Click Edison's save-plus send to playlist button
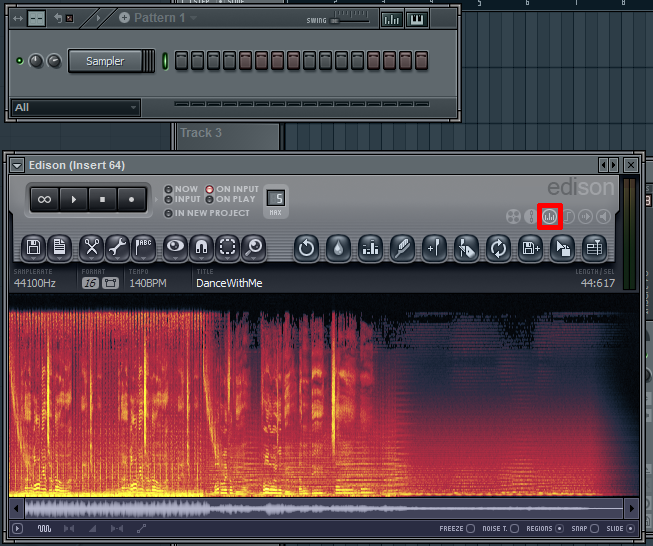 pyautogui.click(x=531, y=249)
